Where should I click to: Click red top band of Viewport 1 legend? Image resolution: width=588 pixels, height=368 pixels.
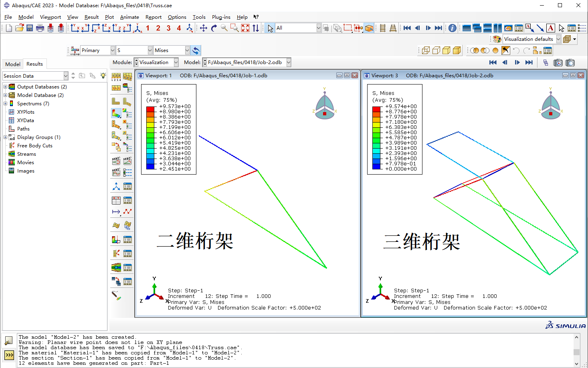pos(150,109)
